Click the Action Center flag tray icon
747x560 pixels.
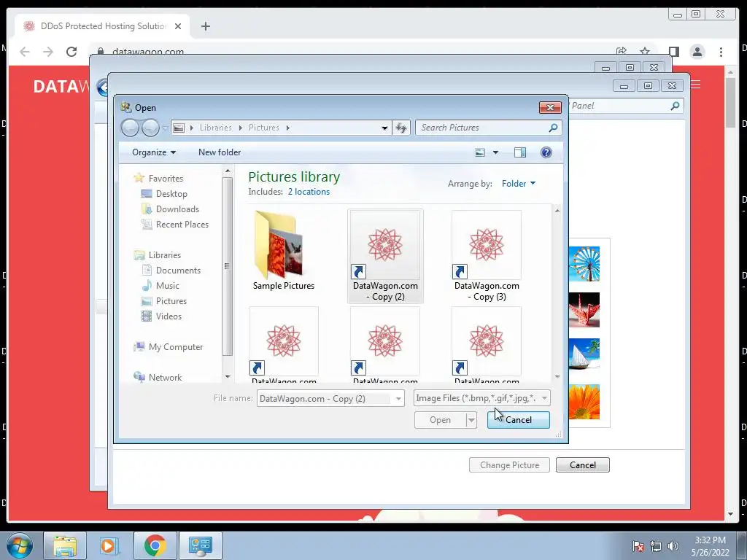pyautogui.click(x=638, y=546)
